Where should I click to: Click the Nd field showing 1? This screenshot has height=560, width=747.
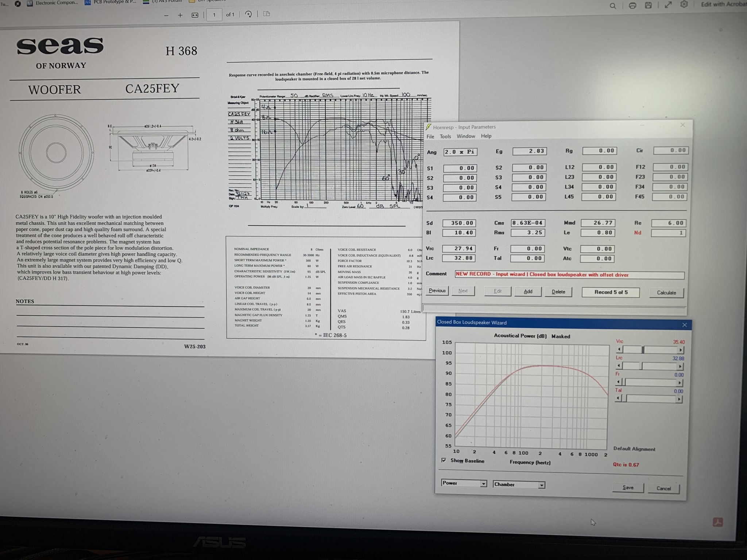(668, 233)
